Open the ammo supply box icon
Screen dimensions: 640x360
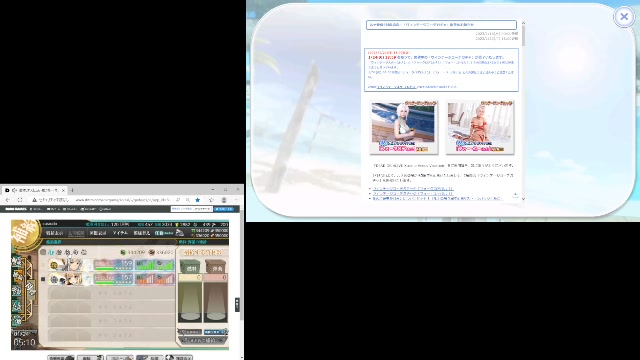pos(216,266)
